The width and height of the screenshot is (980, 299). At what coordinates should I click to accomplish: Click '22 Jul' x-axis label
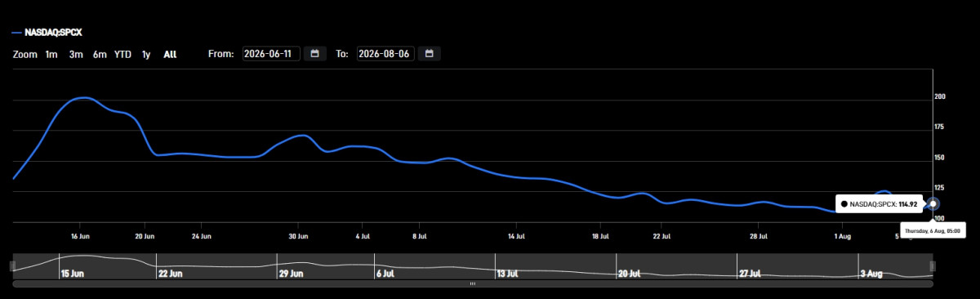(x=661, y=236)
